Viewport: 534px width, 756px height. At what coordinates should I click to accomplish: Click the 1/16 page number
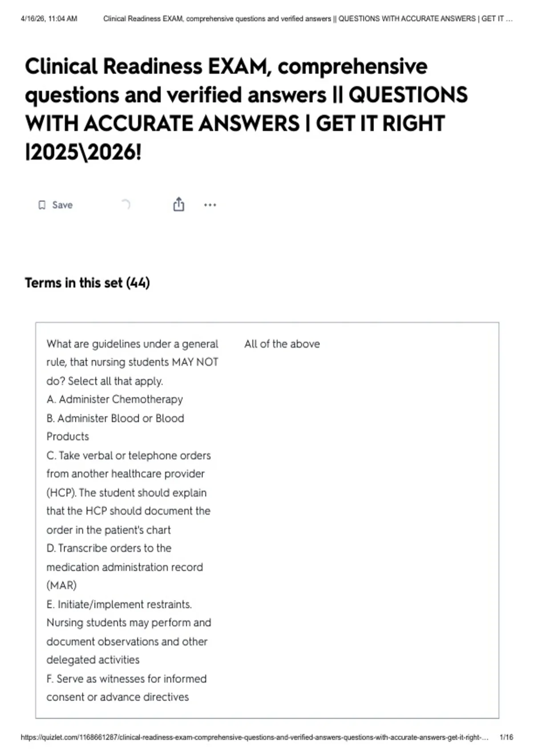click(x=506, y=737)
